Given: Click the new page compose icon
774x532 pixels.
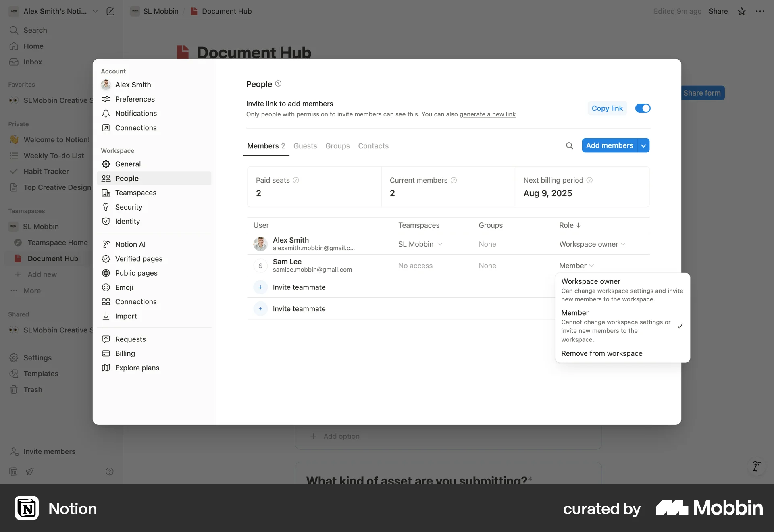Looking at the screenshot, I should tap(110, 11).
